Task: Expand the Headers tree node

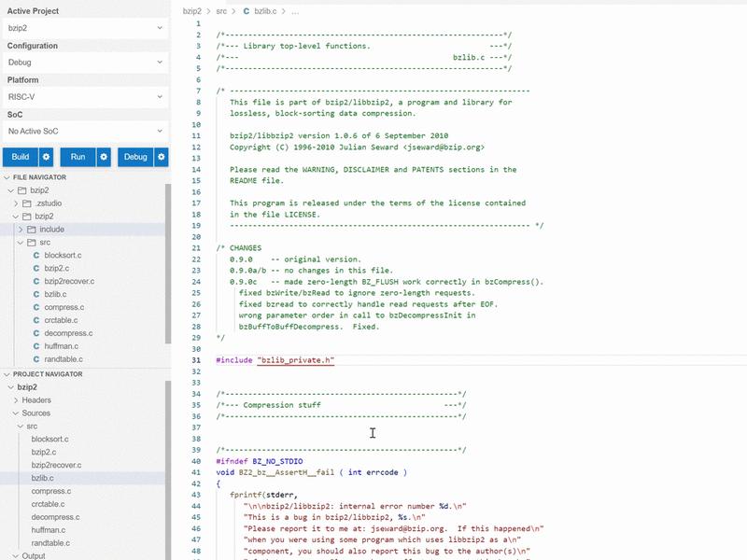Action: point(16,400)
